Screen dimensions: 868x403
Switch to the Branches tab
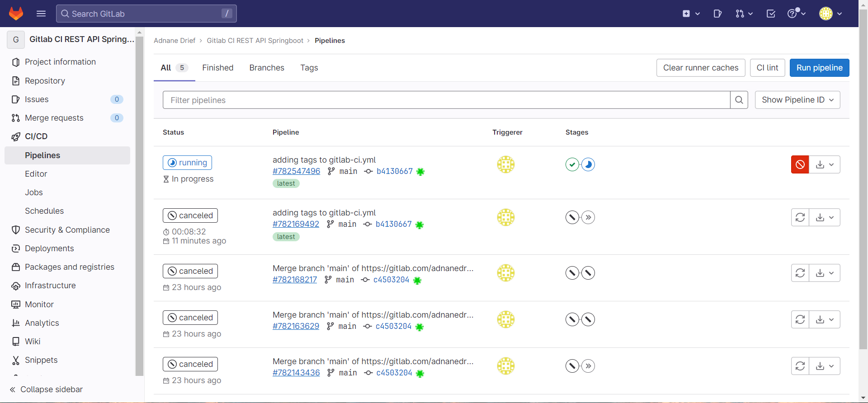pos(267,68)
